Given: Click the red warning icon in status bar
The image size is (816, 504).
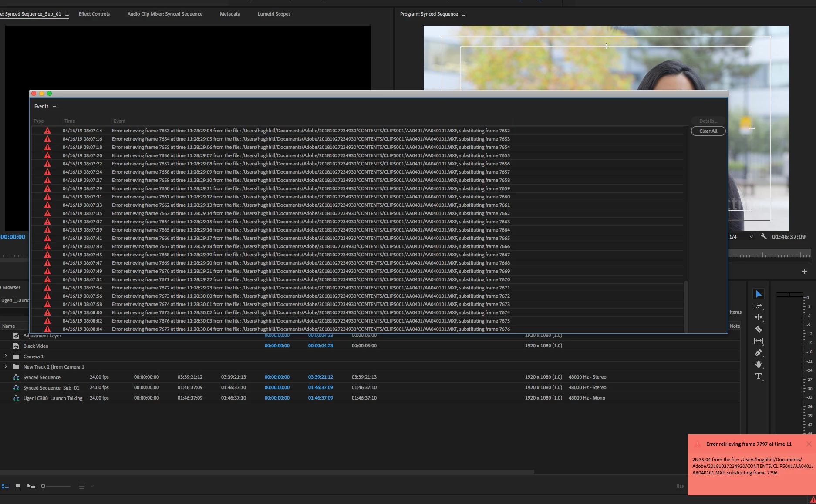Looking at the screenshot, I should pos(813,500).
